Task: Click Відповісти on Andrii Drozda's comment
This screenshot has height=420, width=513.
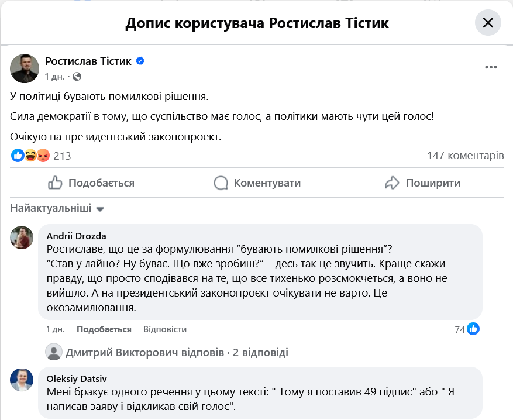Action: 163,329
